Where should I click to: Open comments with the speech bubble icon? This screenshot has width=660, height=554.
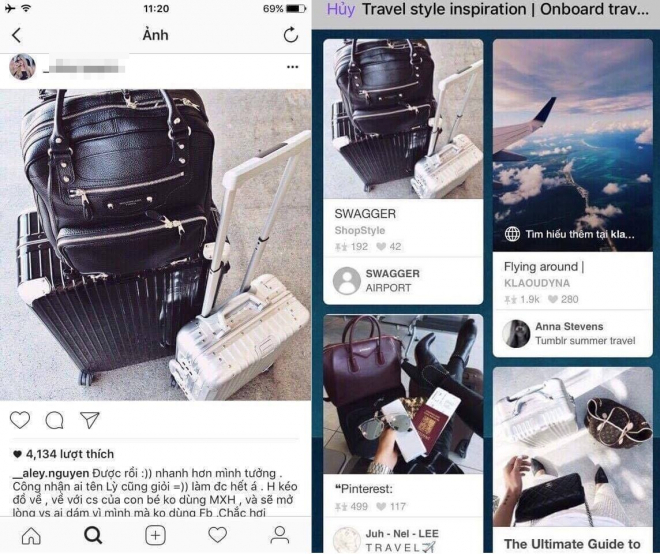tap(55, 420)
